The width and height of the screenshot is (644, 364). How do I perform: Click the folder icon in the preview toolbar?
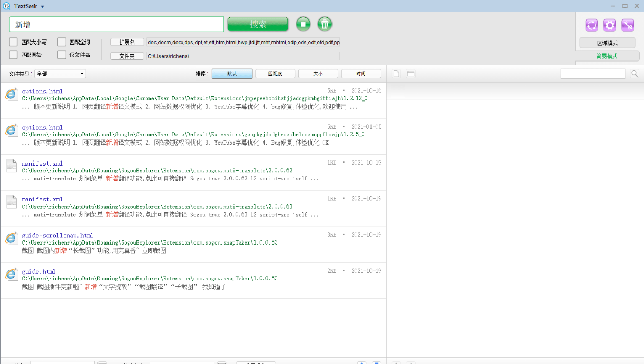[x=410, y=73]
